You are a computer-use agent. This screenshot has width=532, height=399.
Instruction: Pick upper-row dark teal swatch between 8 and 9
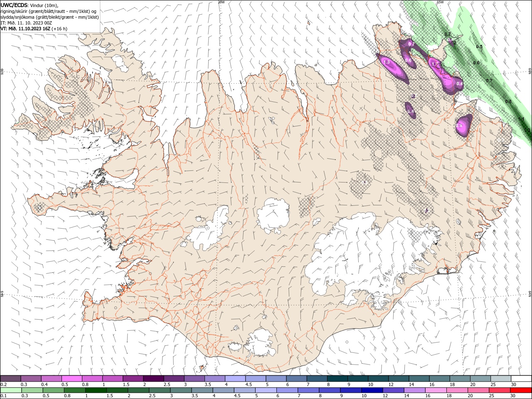337,378
